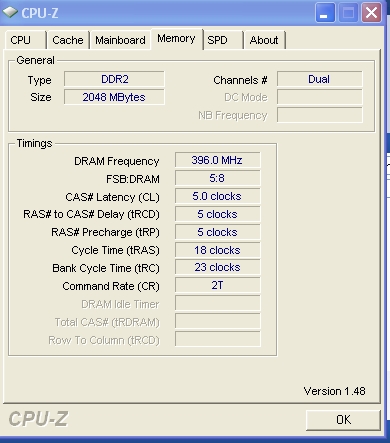This screenshot has width=390, height=443.
Task: Click the Cycle Time value 18 clocks
Action: click(218, 250)
